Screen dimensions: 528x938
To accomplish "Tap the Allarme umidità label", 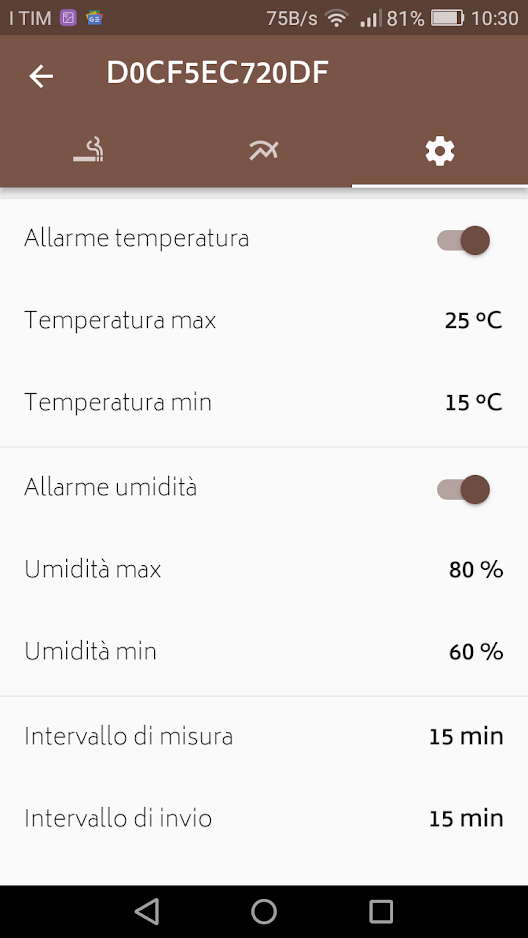I will [111, 488].
